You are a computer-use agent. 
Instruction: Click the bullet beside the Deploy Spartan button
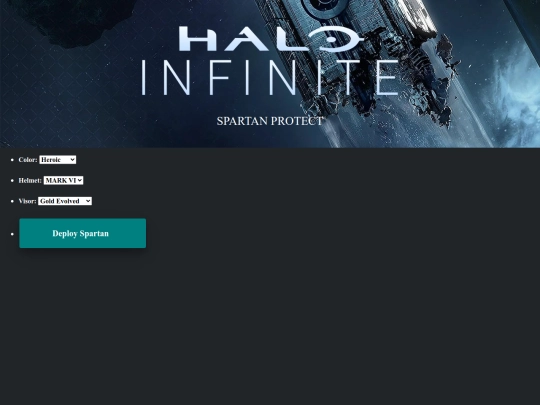(12, 234)
